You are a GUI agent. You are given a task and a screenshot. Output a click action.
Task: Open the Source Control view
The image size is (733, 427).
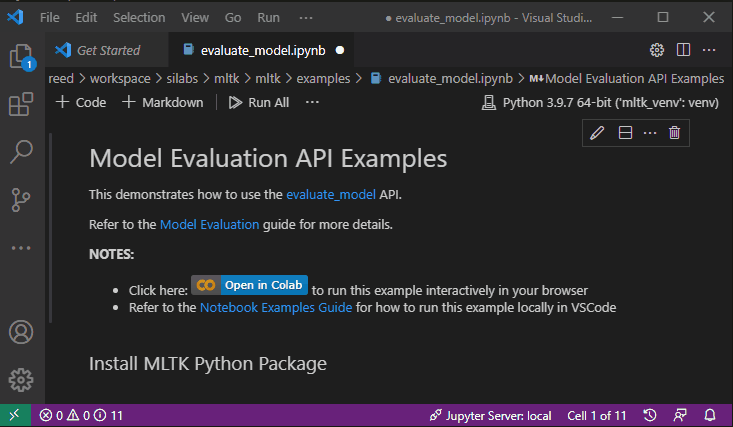[x=21, y=200]
